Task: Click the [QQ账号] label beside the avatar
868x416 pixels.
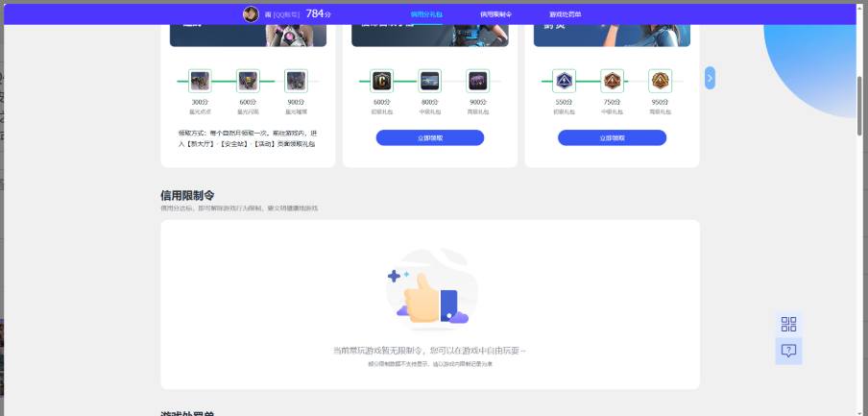Action: (286, 15)
